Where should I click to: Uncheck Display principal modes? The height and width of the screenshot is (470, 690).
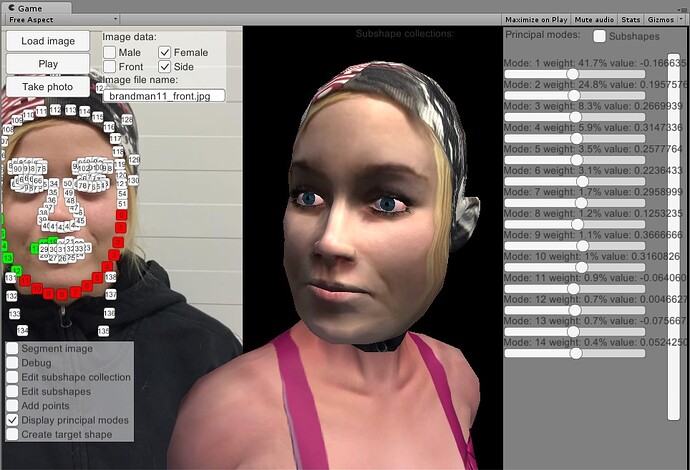pyautogui.click(x=12, y=420)
